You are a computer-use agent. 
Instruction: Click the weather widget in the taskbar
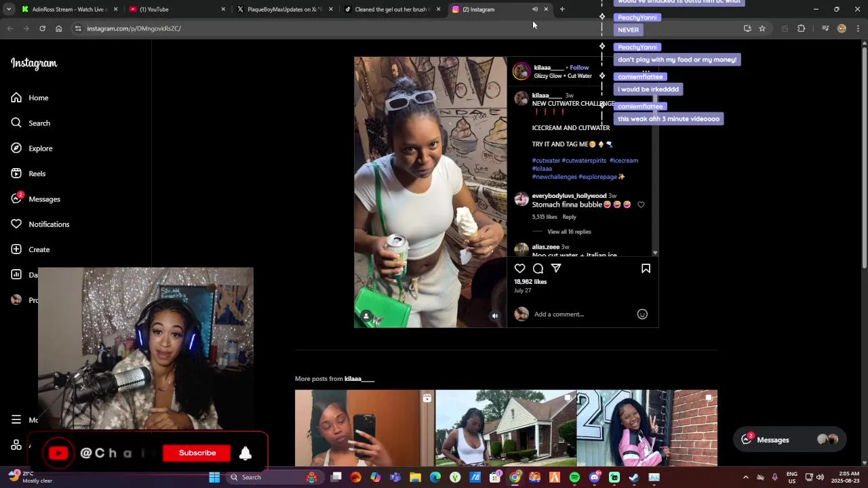click(30, 477)
